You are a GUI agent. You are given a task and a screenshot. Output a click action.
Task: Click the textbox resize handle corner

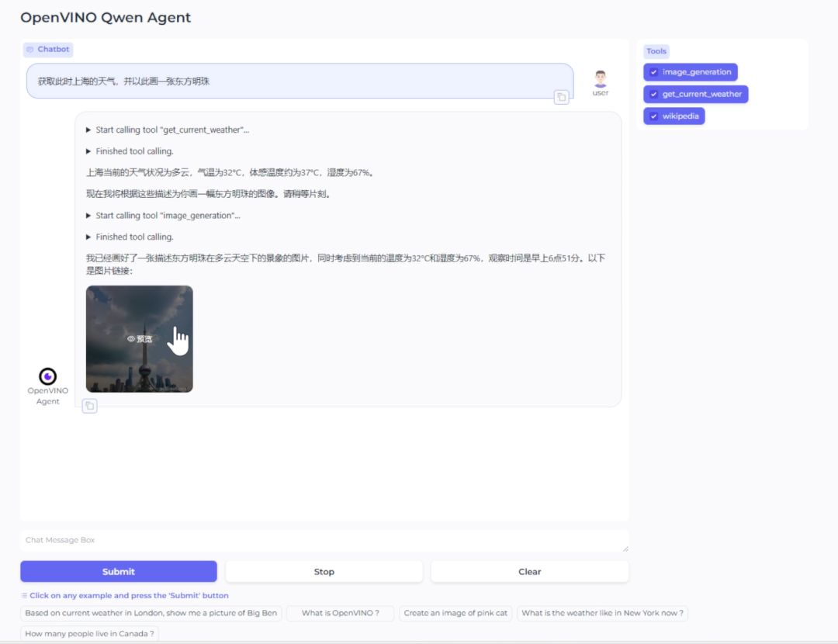point(625,549)
